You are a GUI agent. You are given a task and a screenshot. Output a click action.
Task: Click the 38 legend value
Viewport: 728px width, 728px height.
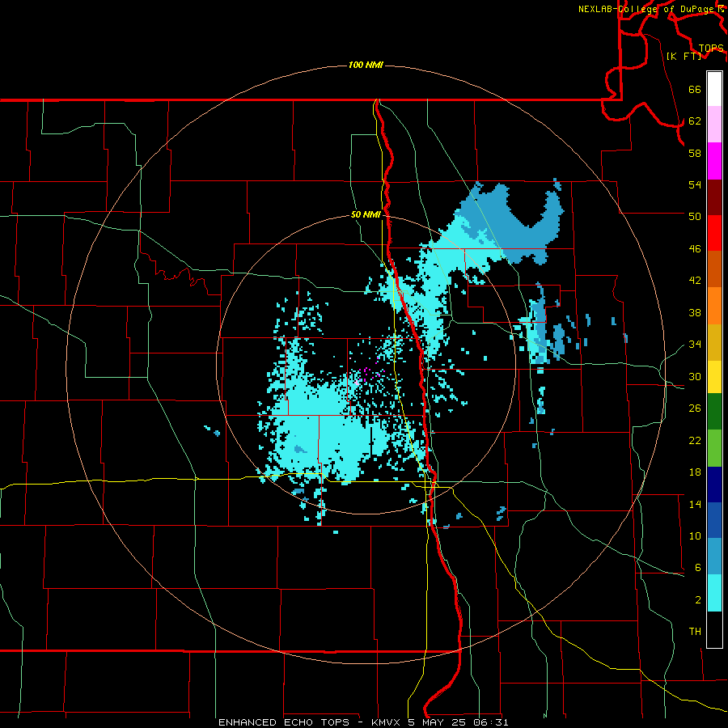695,312
